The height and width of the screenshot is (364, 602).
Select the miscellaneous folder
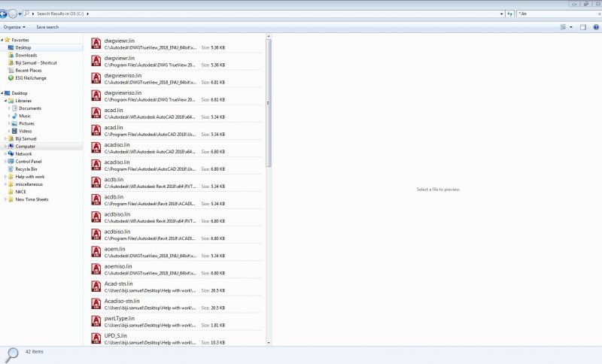click(x=29, y=184)
